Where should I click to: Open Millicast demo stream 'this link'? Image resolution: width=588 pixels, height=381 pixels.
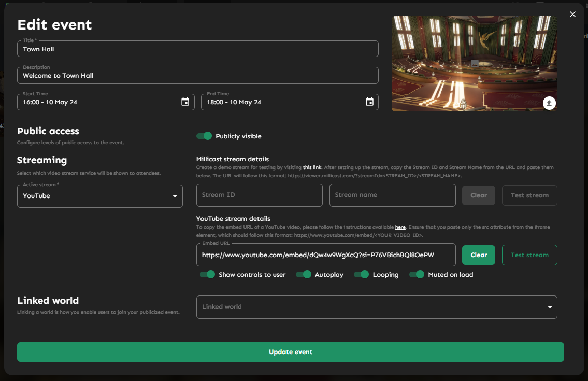pyautogui.click(x=312, y=167)
